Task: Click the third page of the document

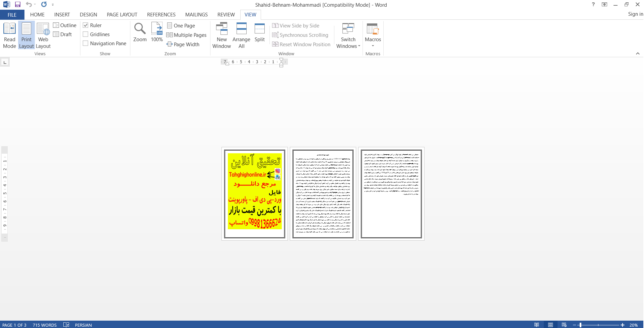Action: [391, 194]
